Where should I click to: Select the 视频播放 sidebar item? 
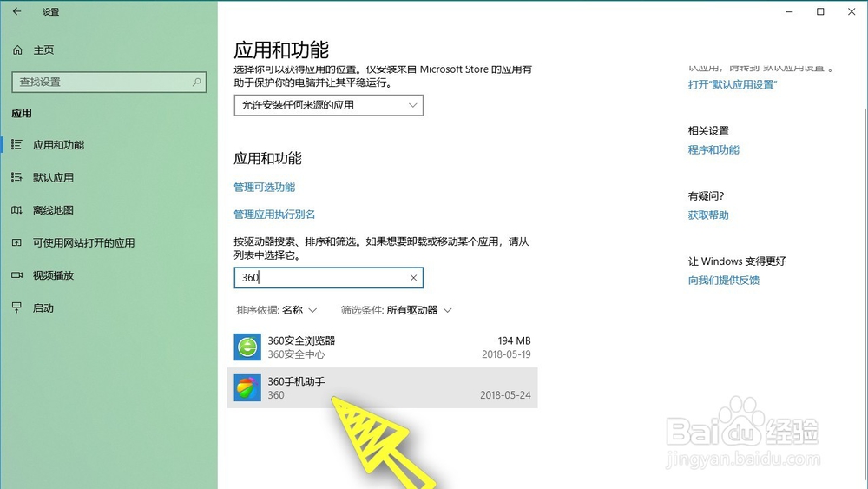108,275
